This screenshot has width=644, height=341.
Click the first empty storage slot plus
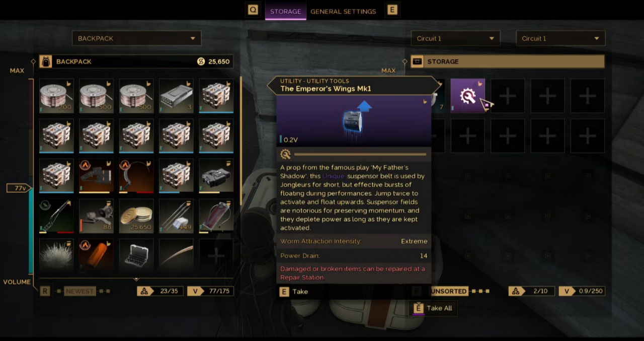pyautogui.click(x=508, y=96)
